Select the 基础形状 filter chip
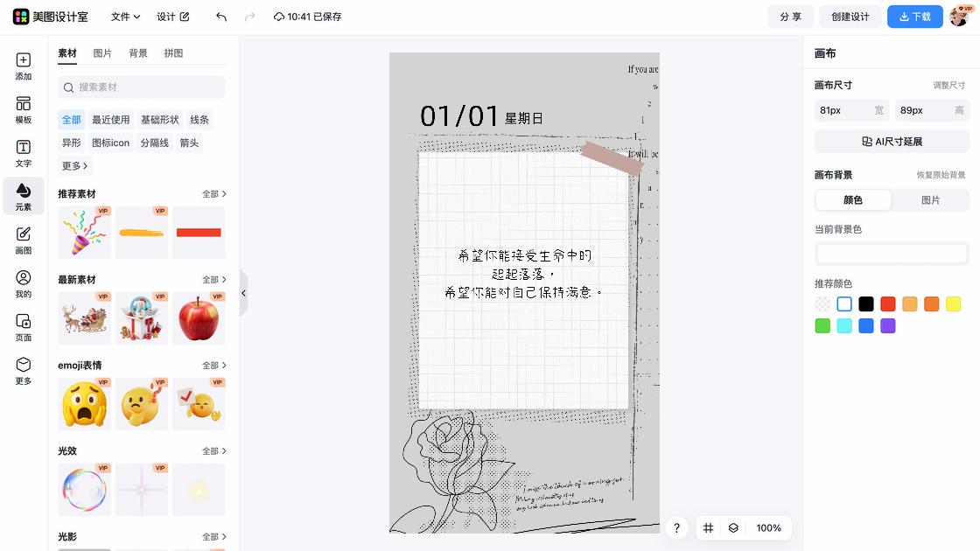 coord(160,120)
